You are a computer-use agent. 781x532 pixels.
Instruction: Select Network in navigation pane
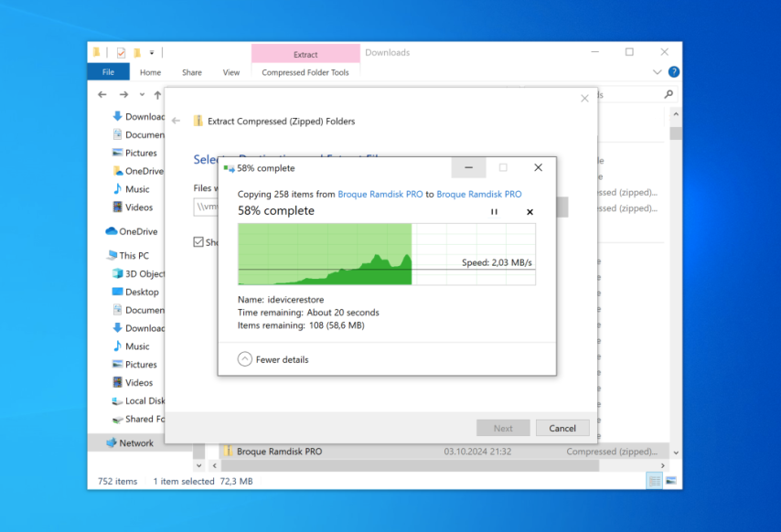click(x=130, y=443)
